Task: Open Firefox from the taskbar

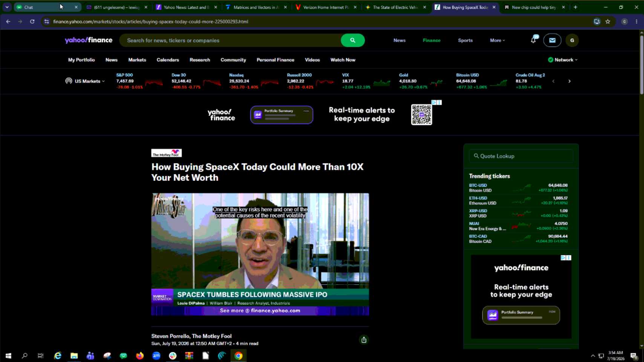Action: click(140, 356)
